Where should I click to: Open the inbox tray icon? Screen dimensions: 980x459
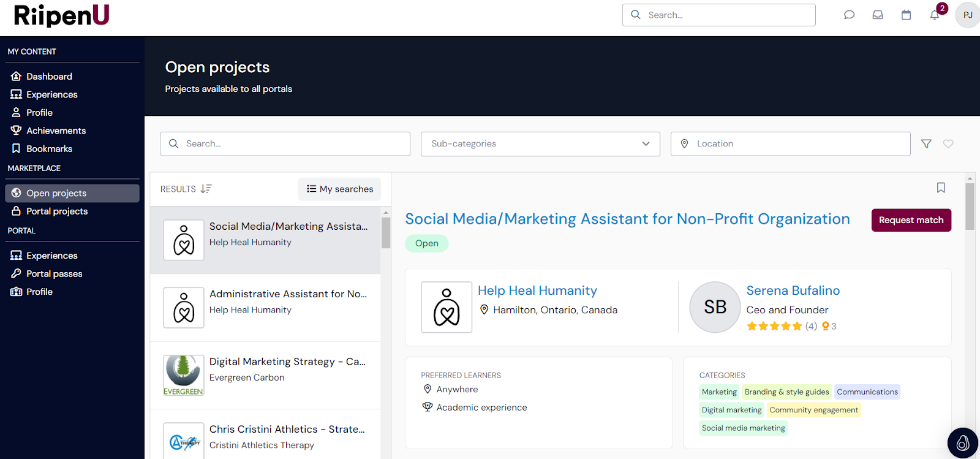click(x=878, y=15)
